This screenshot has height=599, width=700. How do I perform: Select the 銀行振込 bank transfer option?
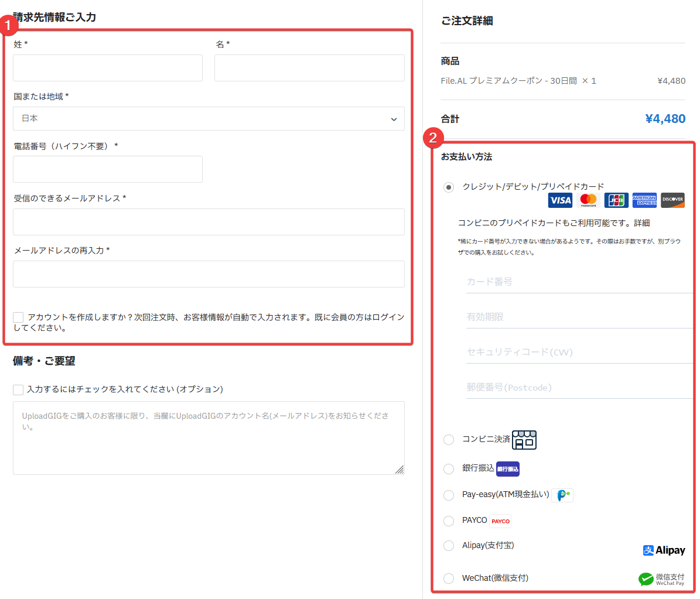pos(449,468)
